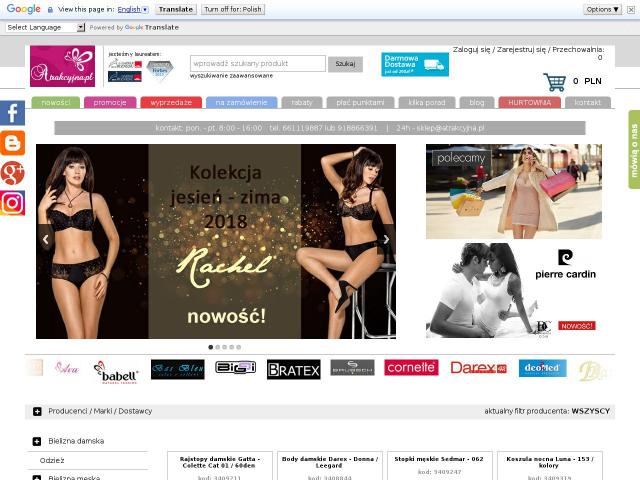The image size is (640, 480).
Task: Open product Rajstopy damskie Gatta Colette Cat
Action: point(220,462)
